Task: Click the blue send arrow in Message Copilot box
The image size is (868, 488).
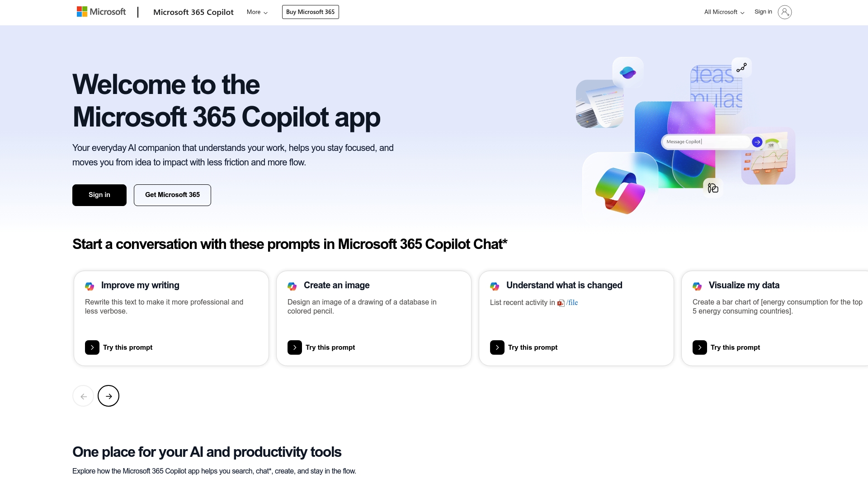Action: point(757,142)
